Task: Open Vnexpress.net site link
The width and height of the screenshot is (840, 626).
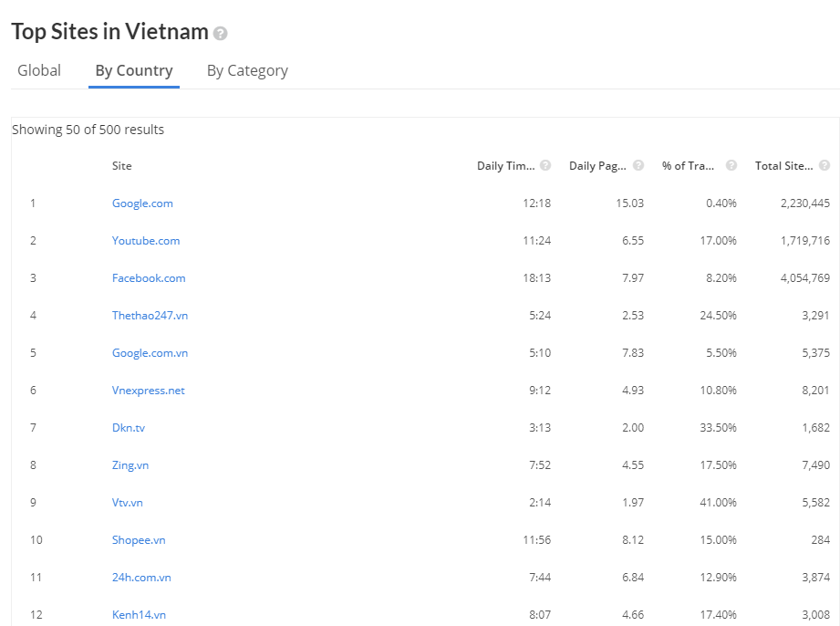Action: (x=149, y=391)
